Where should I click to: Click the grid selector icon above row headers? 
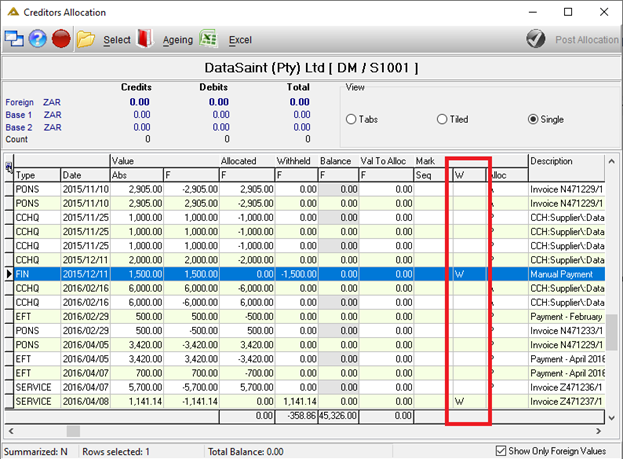pyautogui.click(x=9, y=166)
